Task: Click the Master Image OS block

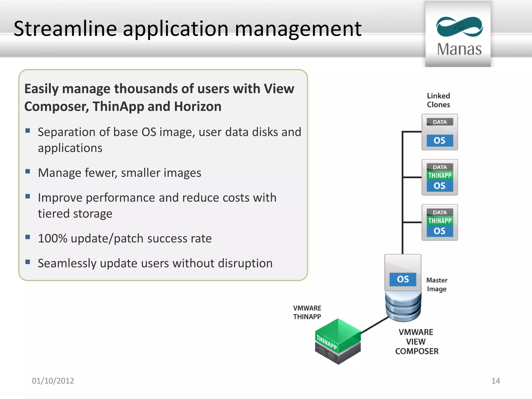Action: tap(403, 279)
